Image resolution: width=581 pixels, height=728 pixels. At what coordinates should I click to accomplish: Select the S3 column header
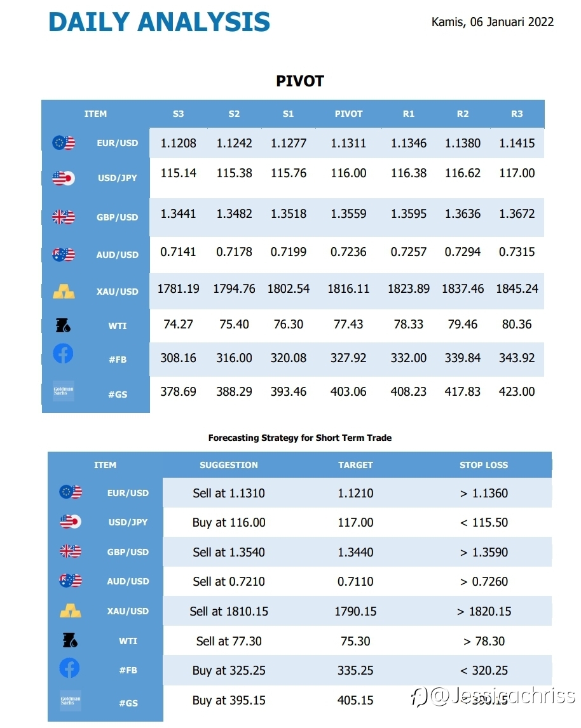(x=179, y=114)
